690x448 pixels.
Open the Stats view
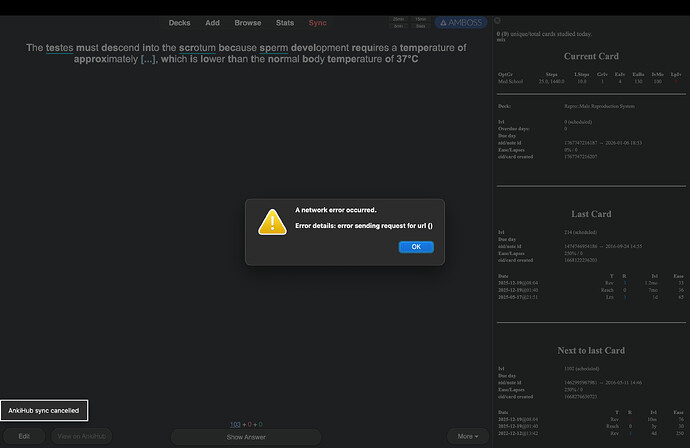click(x=285, y=22)
